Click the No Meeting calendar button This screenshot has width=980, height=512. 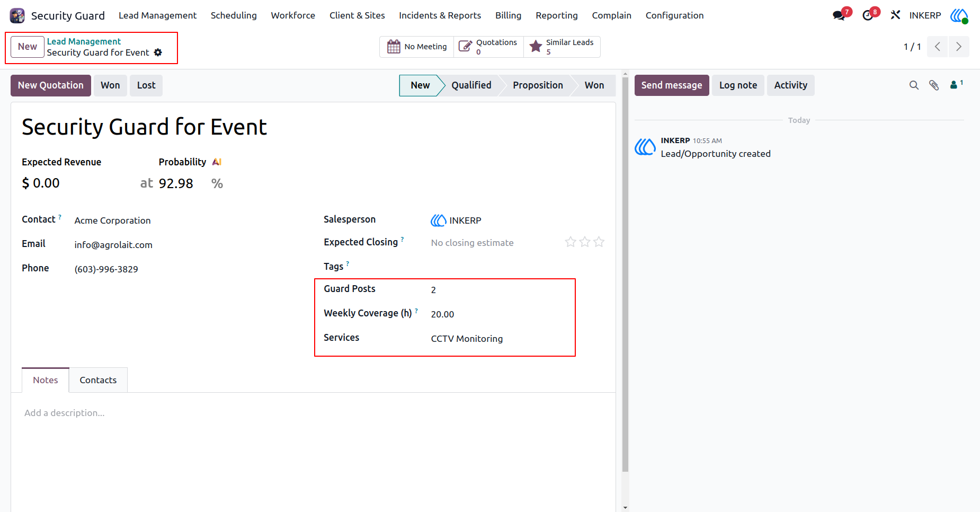pos(417,47)
